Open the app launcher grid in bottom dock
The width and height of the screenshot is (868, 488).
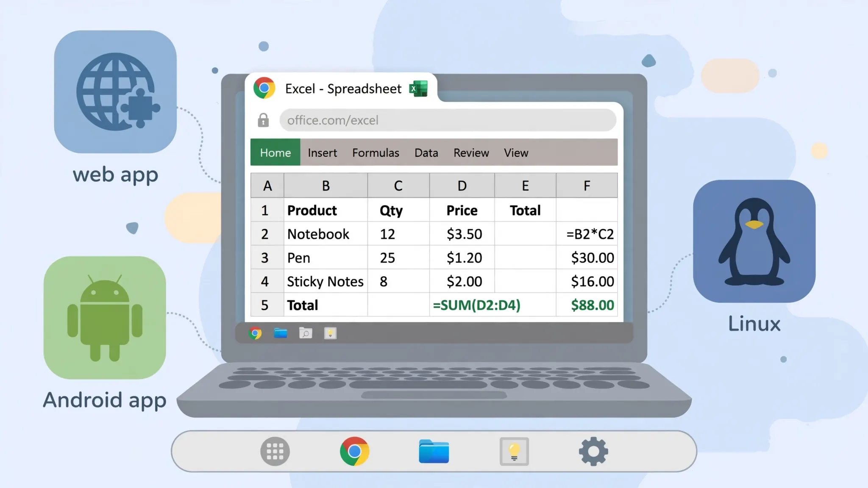[x=275, y=451]
